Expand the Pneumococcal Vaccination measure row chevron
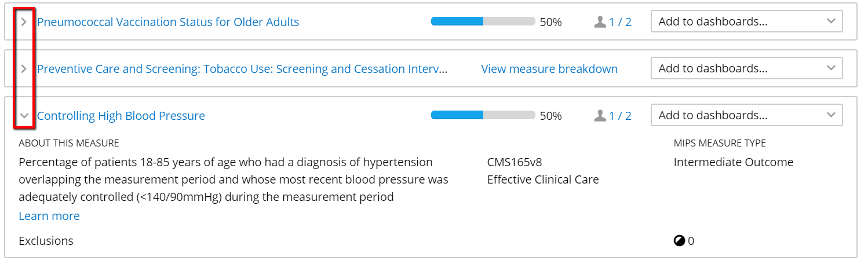This screenshot has width=868, height=264. pyautogui.click(x=24, y=22)
